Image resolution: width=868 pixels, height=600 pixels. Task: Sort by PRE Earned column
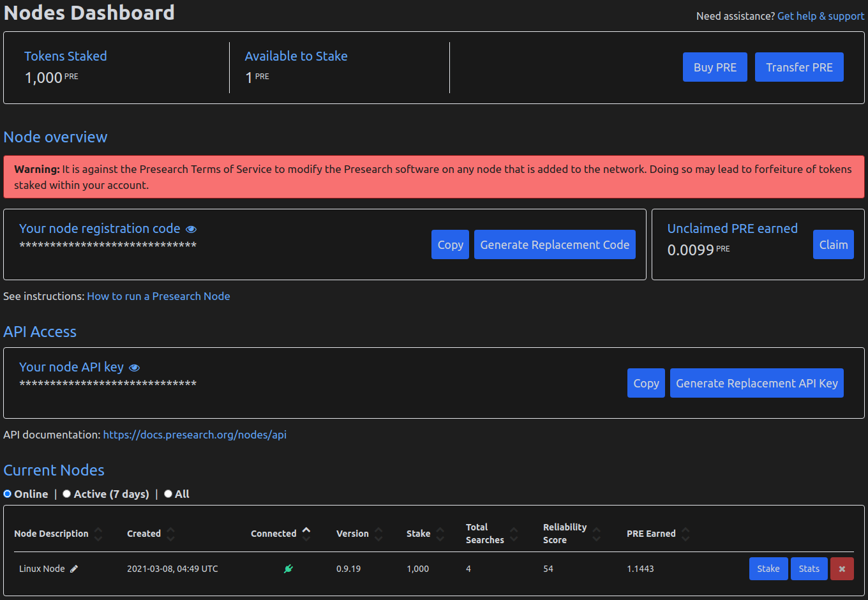pyautogui.click(x=659, y=534)
